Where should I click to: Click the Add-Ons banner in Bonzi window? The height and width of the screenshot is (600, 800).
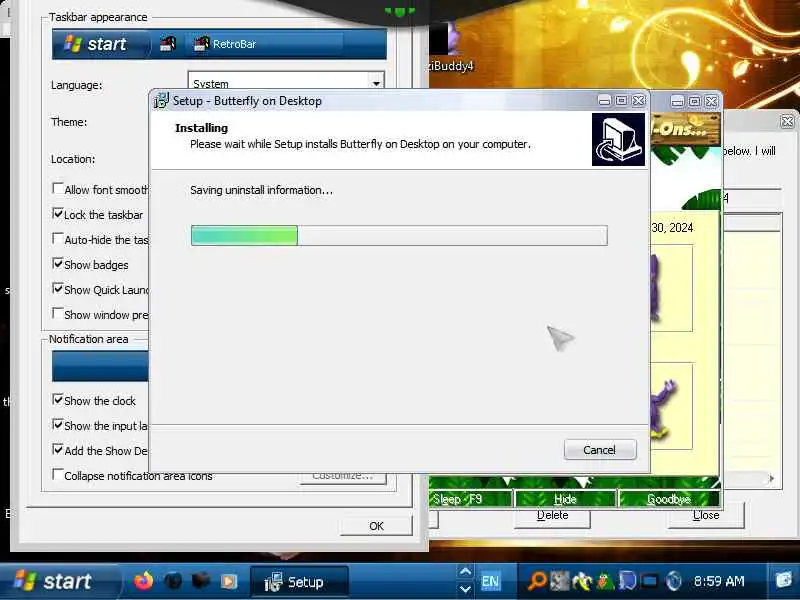click(685, 128)
